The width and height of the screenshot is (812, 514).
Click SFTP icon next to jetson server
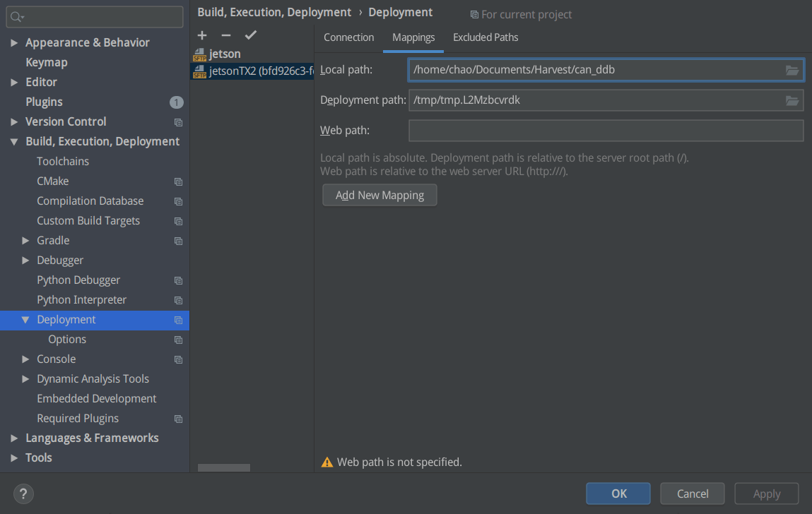(199, 54)
